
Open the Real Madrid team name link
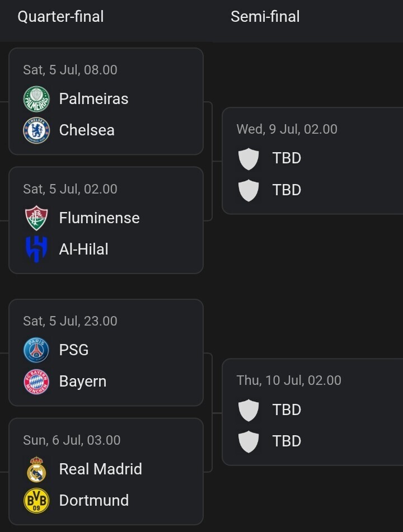pyautogui.click(x=101, y=469)
